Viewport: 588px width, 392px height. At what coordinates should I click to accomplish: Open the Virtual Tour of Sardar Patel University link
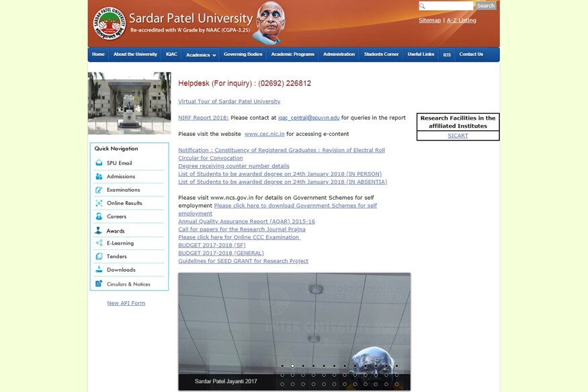[228, 101]
